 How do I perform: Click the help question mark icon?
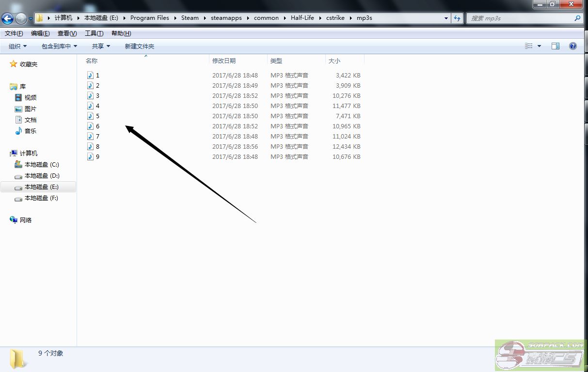[572, 46]
